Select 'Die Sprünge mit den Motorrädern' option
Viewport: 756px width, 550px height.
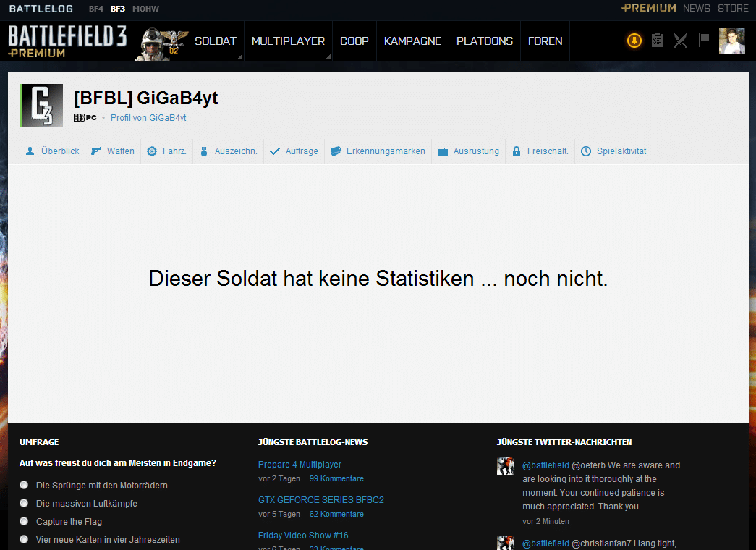click(25, 485)
